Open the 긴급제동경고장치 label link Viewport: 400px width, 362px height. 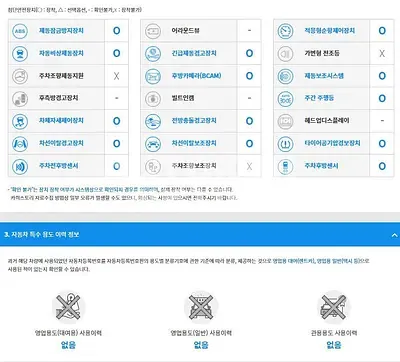(194, 53)
